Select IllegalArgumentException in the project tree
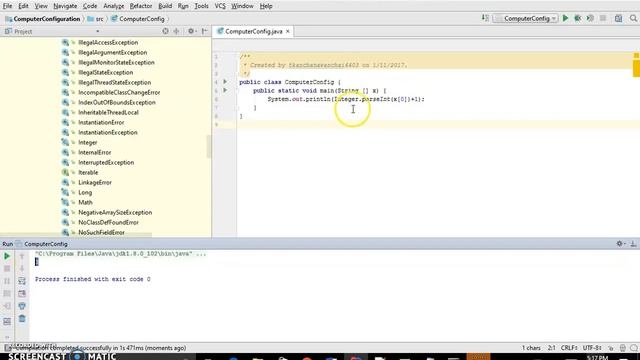640x360 pixels. [112, 52]
